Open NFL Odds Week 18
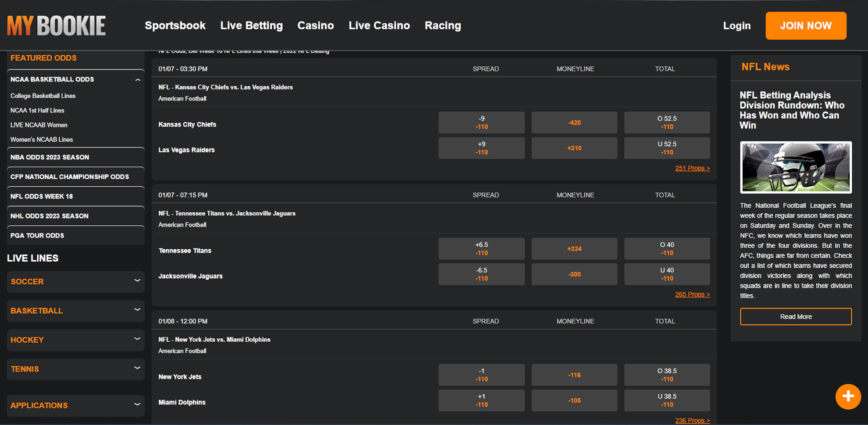Screen dimensions: 868x425 pos(75,196)
